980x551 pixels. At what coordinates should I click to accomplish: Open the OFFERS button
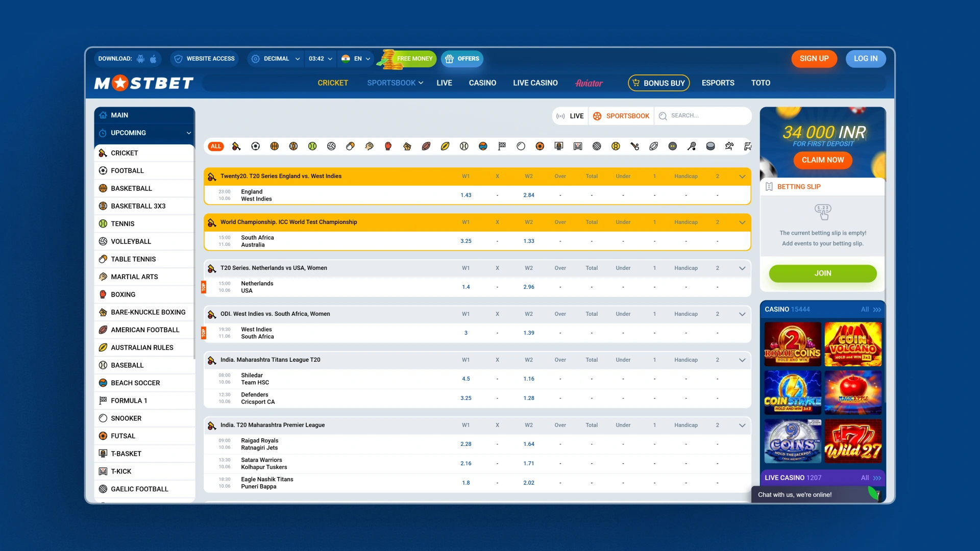[x=462, y=59]
